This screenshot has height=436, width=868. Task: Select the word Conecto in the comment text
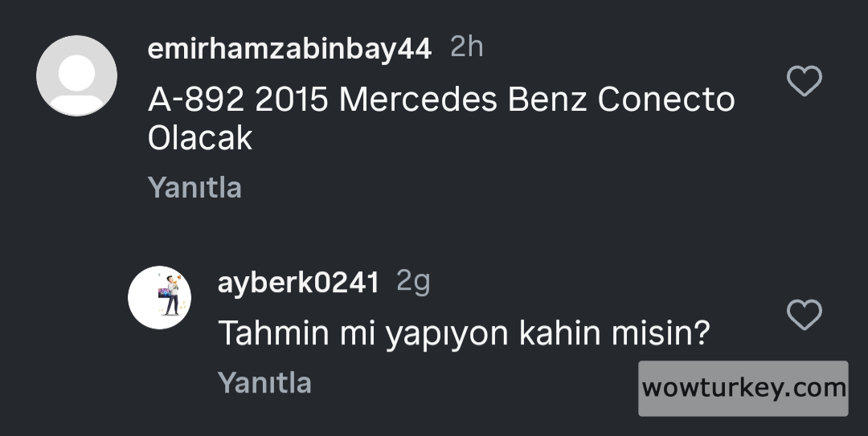click(666, 100)
